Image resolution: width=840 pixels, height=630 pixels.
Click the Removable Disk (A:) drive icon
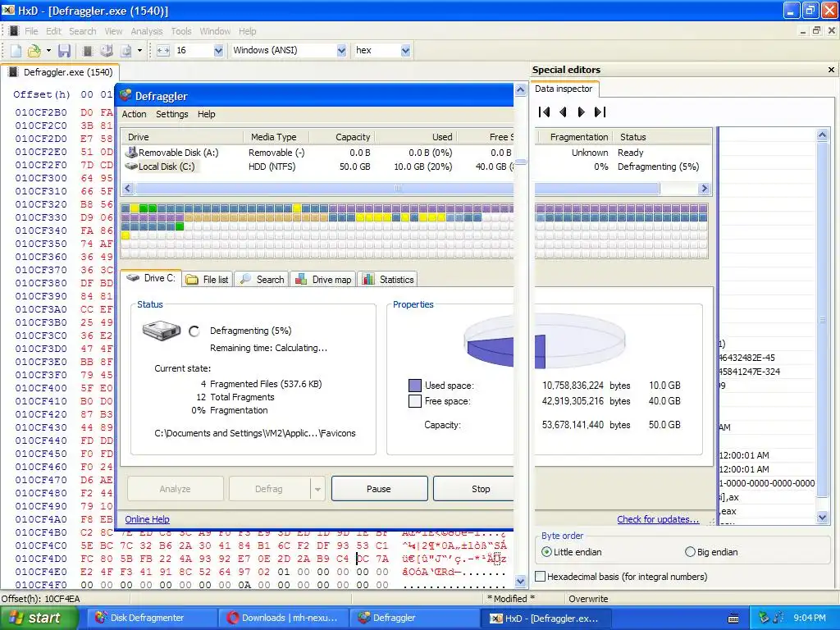pos(130,153)
